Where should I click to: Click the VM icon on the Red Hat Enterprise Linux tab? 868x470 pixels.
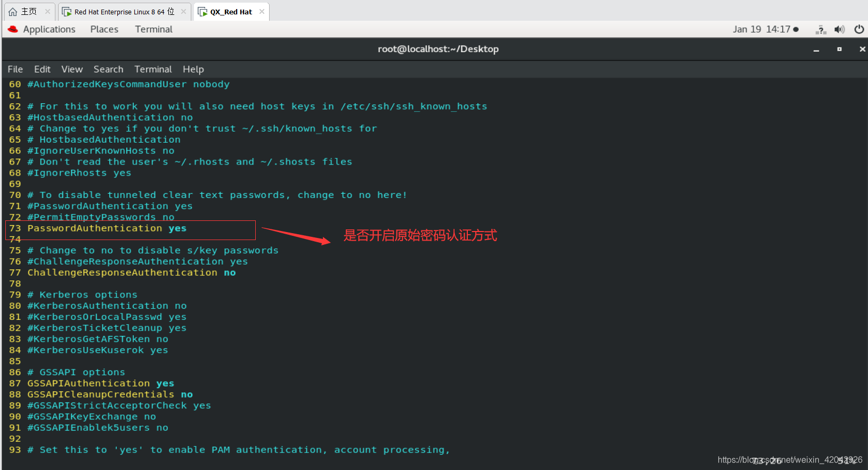(x=67, y=12)
